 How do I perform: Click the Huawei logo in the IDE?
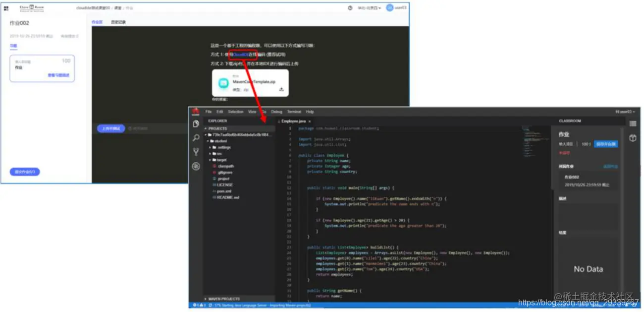[196, 112]
